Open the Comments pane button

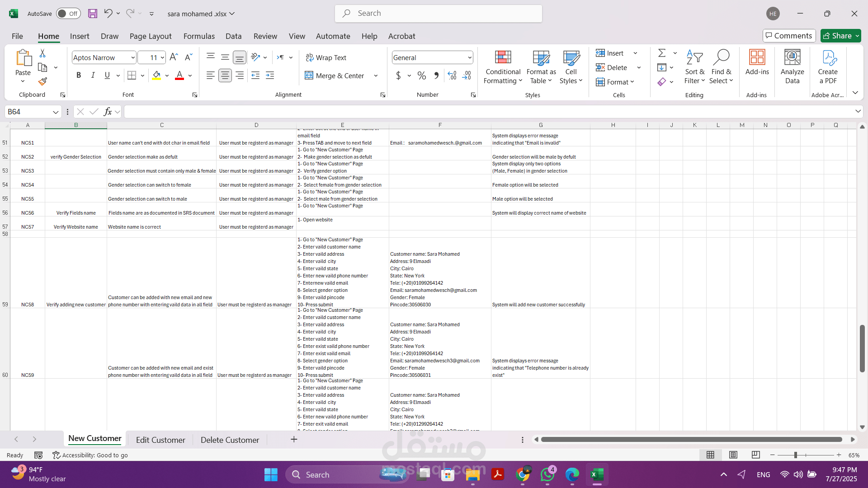789,36
